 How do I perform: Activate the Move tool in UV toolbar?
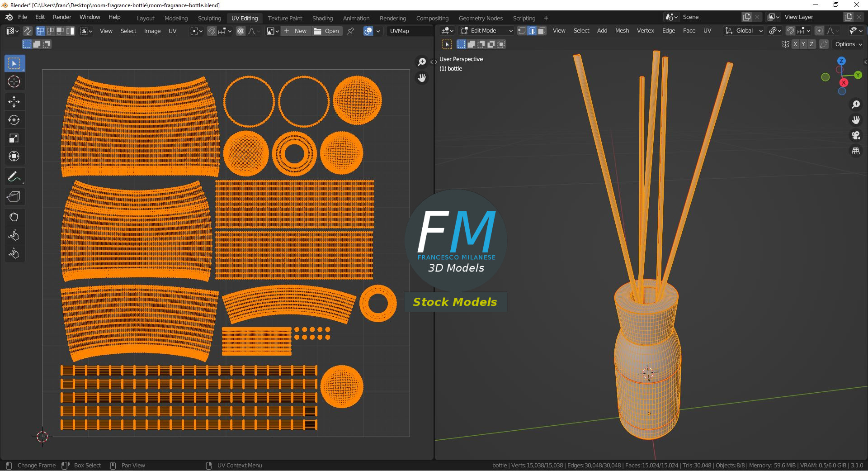14,102
